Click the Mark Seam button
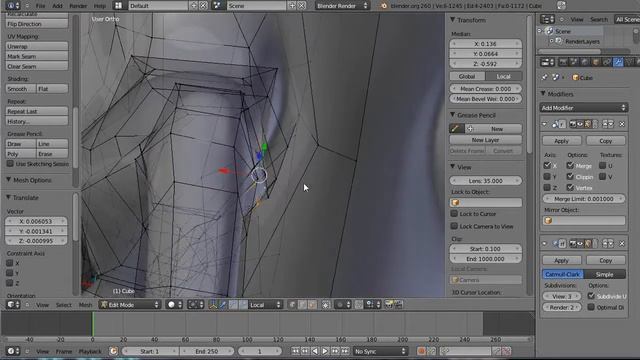This screenshot has width=640, height=360. pyautogui.click(x=37, y=56)
